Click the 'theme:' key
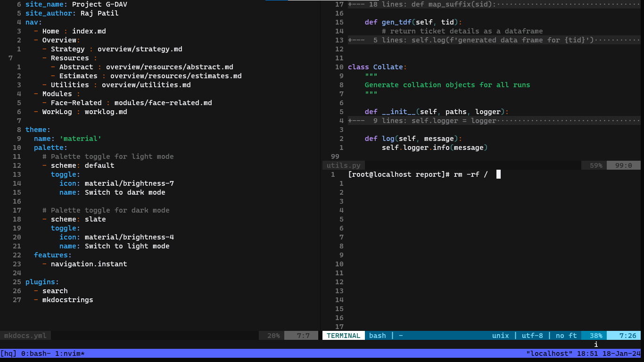 click(x=38, y=130)
